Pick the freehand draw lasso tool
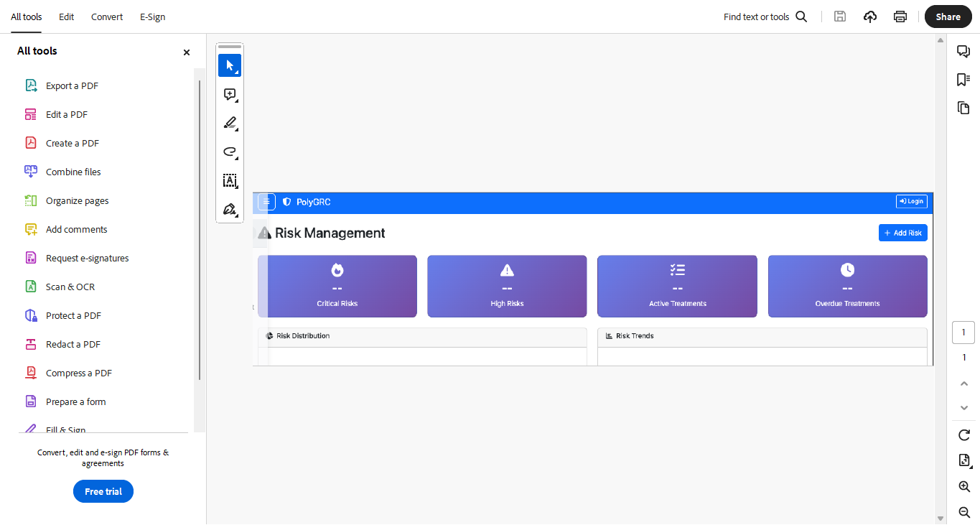 click(230, 152)
